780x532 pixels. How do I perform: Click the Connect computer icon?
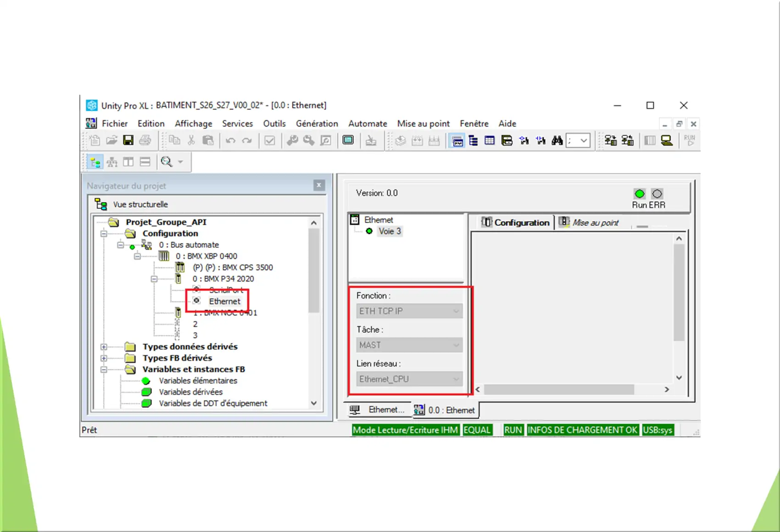click(667, 141)
